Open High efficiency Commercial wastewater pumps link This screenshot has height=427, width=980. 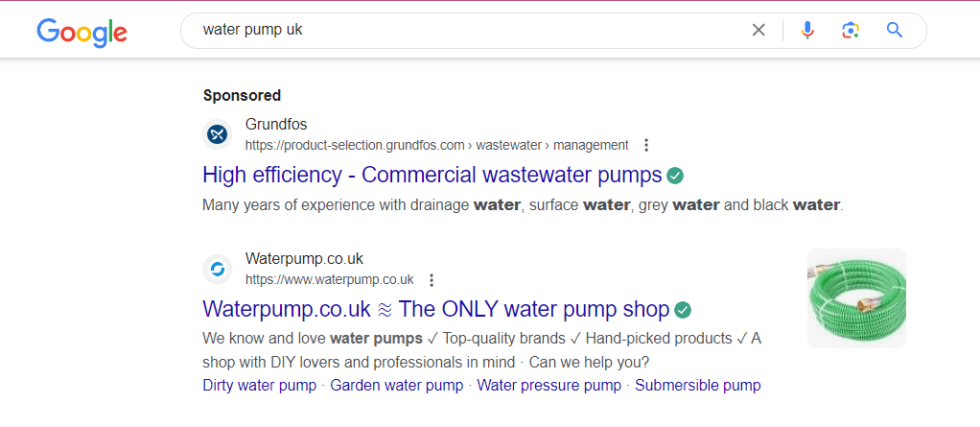coord(432,175)
